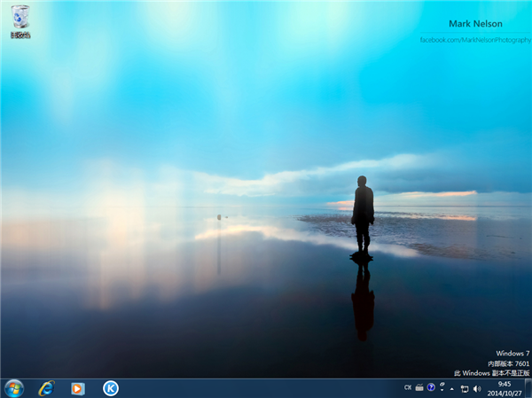Open the Windows Start menu orb
Screen dimensions: 532x398
coord(14,388)
